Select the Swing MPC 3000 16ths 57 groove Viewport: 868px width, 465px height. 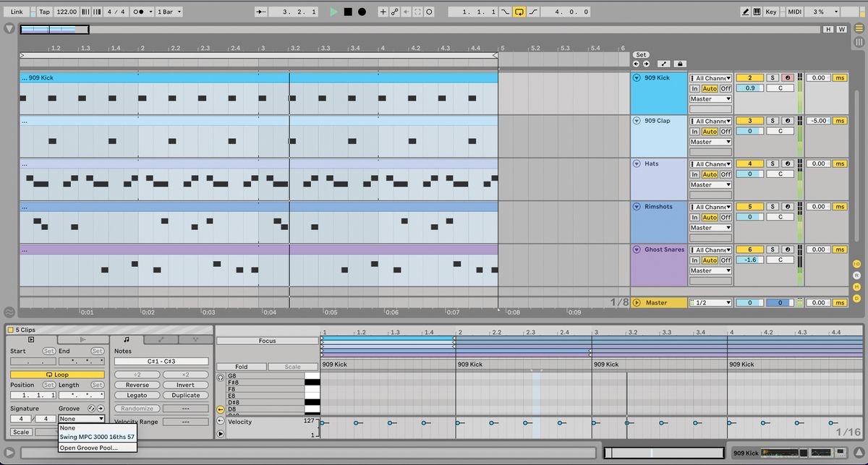tap(98, 435)
